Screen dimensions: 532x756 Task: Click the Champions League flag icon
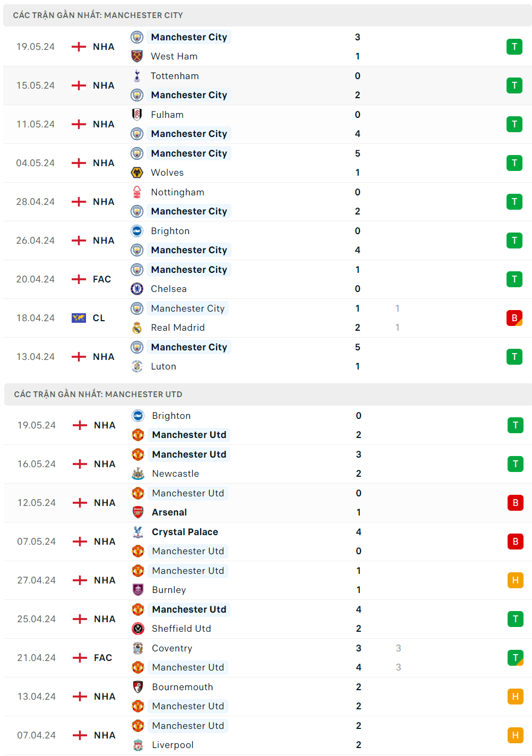79,318
